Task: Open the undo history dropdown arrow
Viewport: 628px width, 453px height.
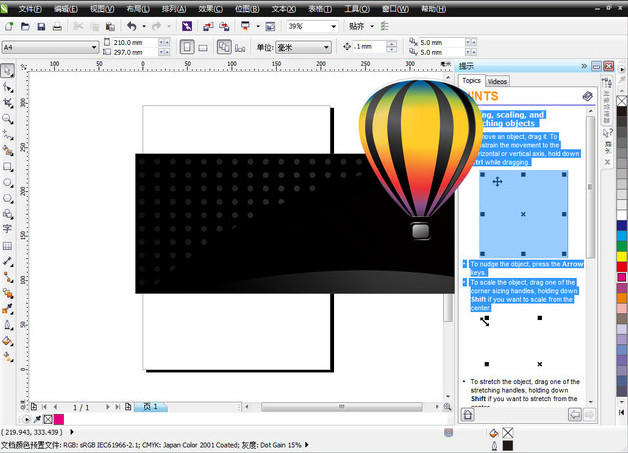Action: (144, 26)
